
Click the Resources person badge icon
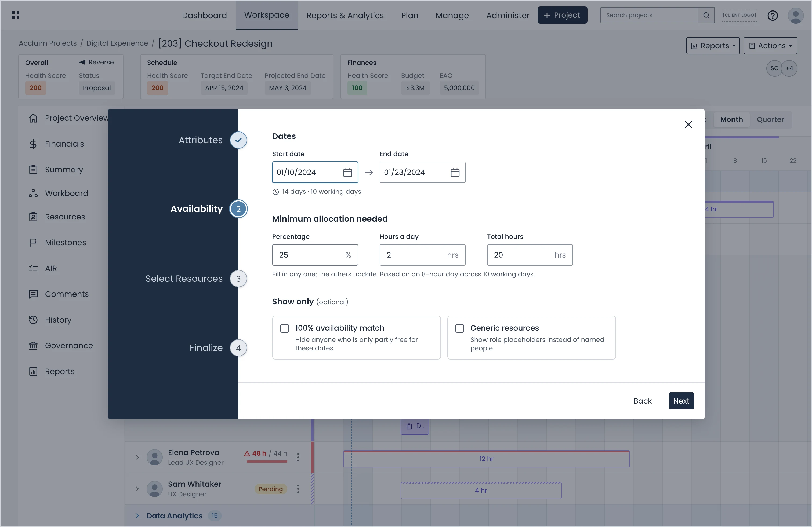(x=33, y=217)
